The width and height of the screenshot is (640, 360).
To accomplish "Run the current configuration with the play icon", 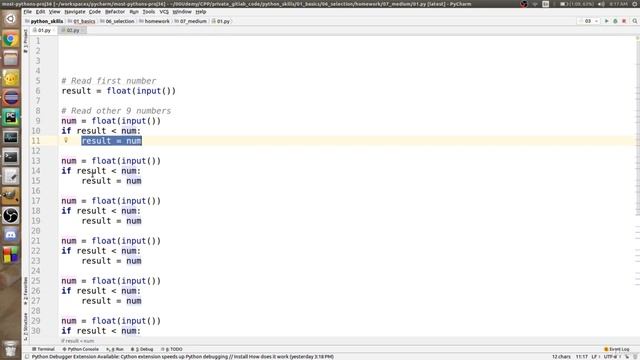I will click(607, 21).
